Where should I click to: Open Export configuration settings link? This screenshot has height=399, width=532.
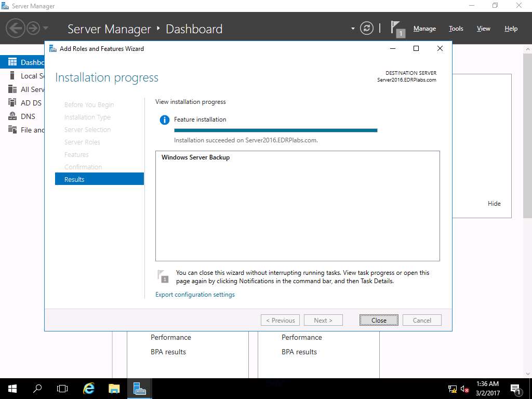(195, 295)
